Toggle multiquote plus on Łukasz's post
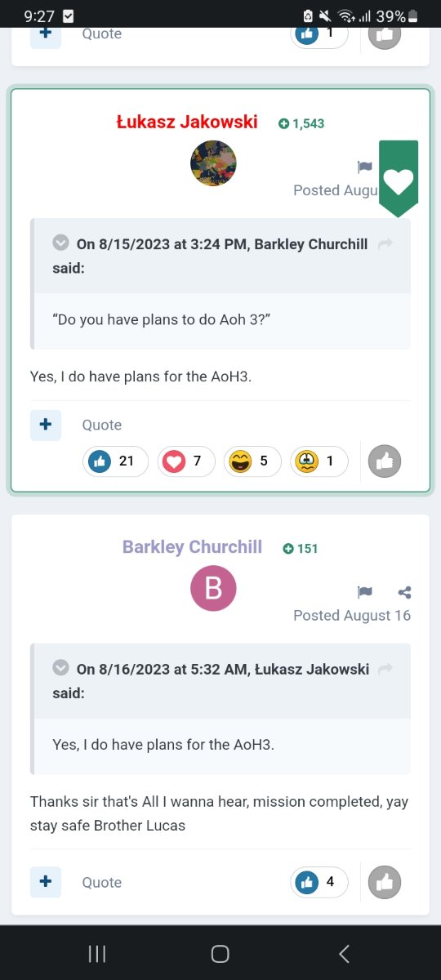441x980 pixels. click(46, 425)
